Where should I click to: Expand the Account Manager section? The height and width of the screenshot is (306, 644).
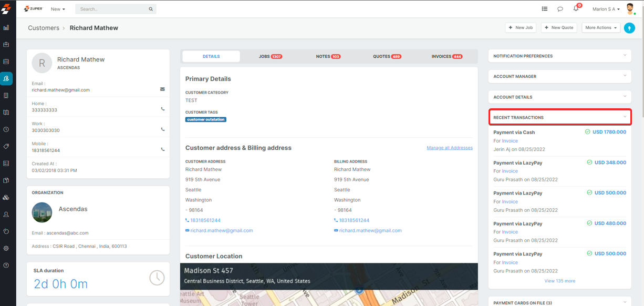click(x=625, y=76)
